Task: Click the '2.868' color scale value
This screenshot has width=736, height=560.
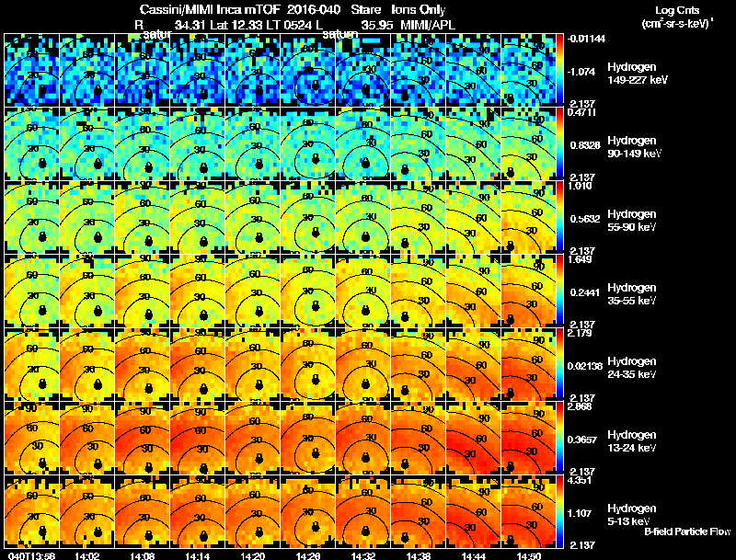Action: 580,407
